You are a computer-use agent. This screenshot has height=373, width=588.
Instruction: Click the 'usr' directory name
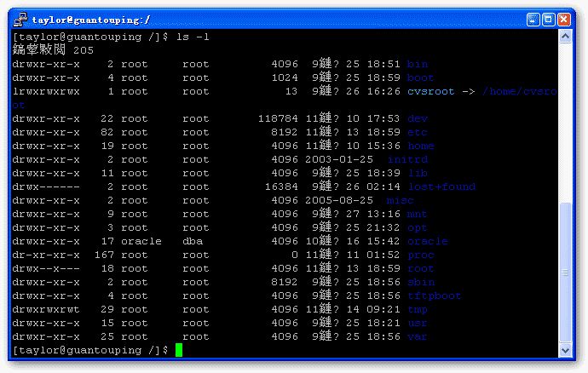tap(418, 323)
